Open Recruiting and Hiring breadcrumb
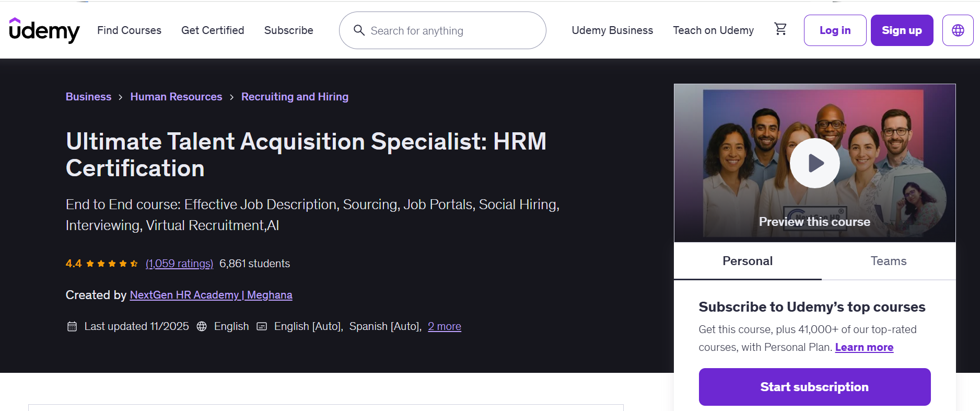The height and width of the screenshot is (411, 980). point(295,97)
